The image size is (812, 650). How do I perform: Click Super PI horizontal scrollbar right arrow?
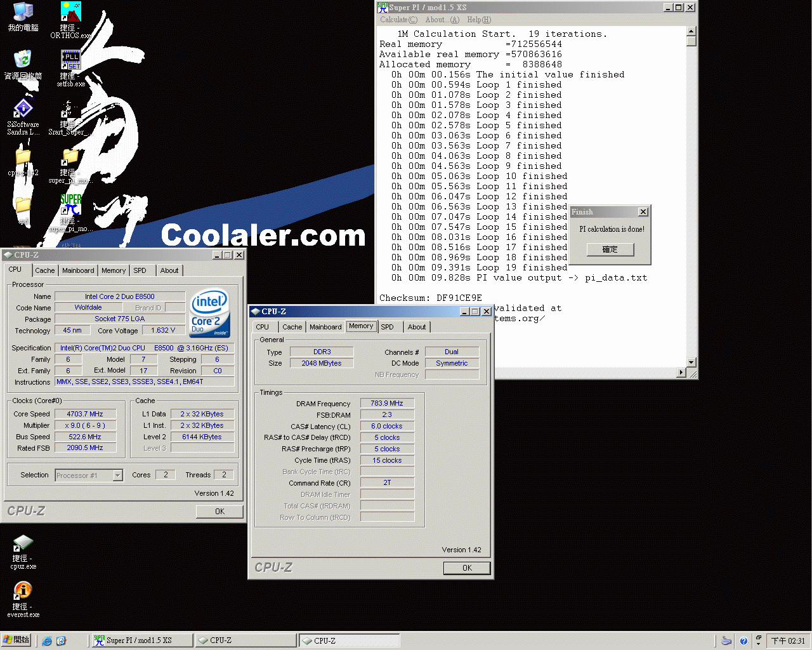click(x=682, y=373)
